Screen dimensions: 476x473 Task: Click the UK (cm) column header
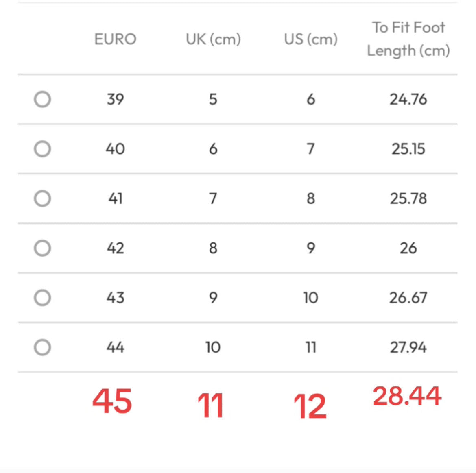pos(214,39)
